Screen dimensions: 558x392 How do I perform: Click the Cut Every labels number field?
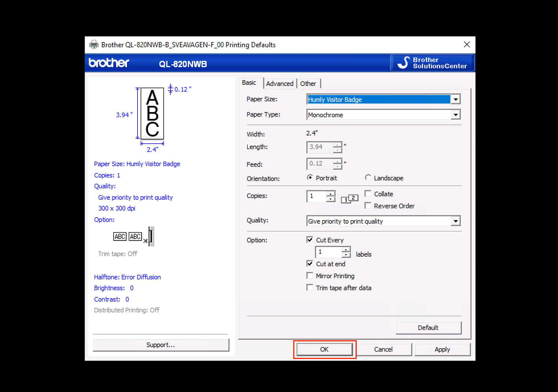point(329,252)
